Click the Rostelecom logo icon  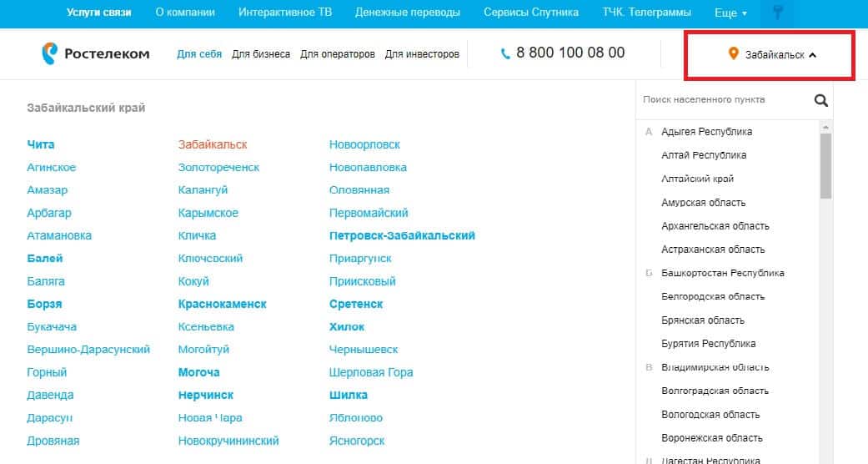49,54
